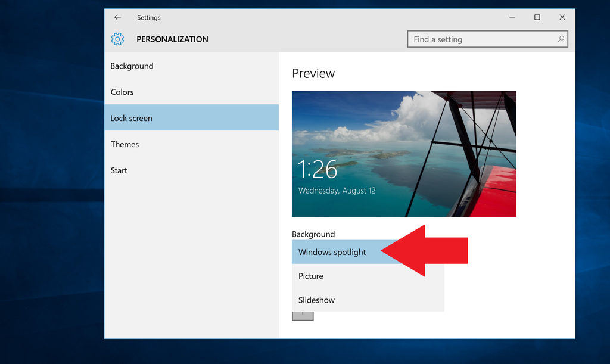Click the lock screen preview image
The width and height of the screenshot is (610, 364).
coord(404,154)
